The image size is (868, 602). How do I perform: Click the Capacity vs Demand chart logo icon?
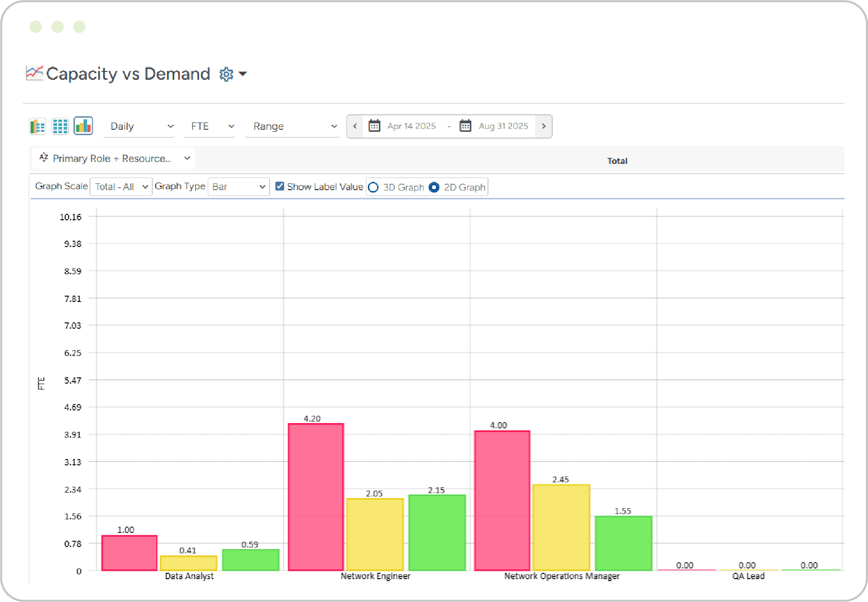(x=35, y=73)
